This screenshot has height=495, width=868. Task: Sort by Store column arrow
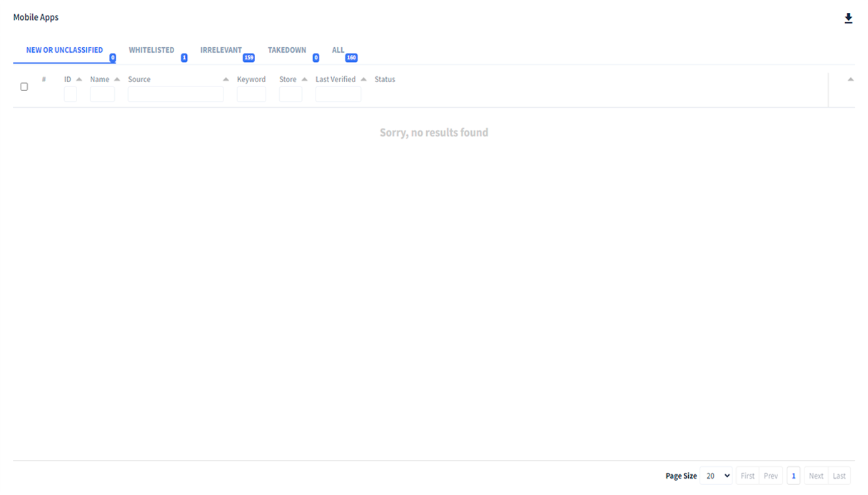click(x=305, y=79)
